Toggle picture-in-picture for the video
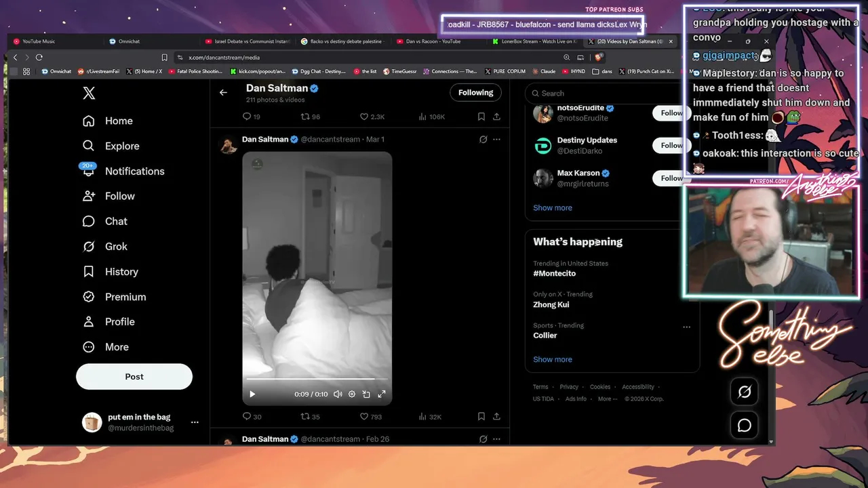 [366, 394]
